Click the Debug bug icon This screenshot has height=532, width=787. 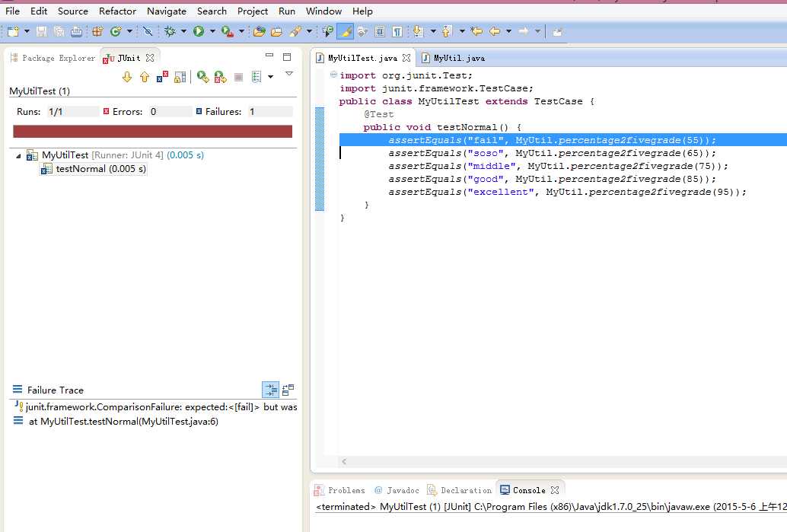tap(170, 32)
